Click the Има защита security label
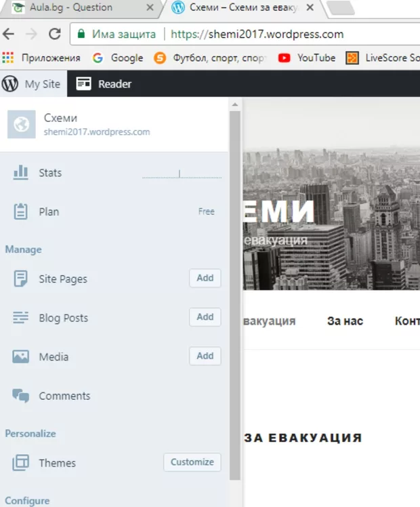Viewport: 420px width, 507px height. [x=124, y=34]
